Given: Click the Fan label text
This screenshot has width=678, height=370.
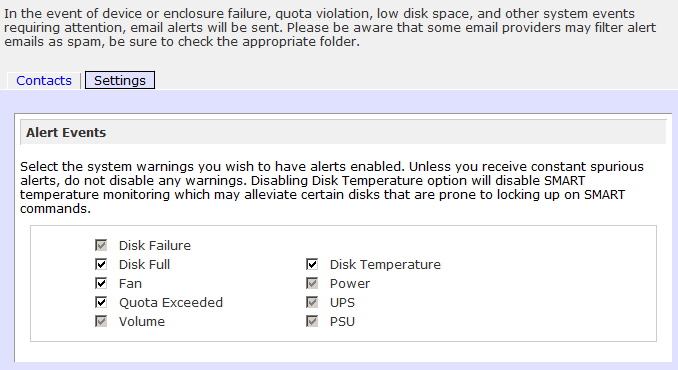Looking at the screenshot, I should tap(130, 284).
